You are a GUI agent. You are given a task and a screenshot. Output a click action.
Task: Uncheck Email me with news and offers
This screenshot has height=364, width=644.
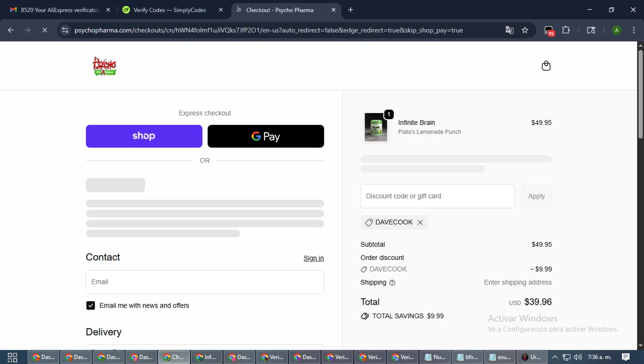point(91,306)
